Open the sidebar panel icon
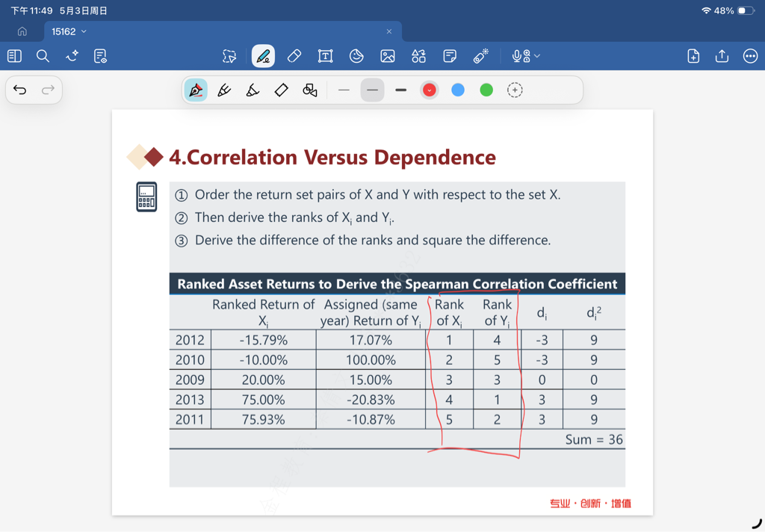This screenshot has width=765, height=532. [x=15, y=56]
